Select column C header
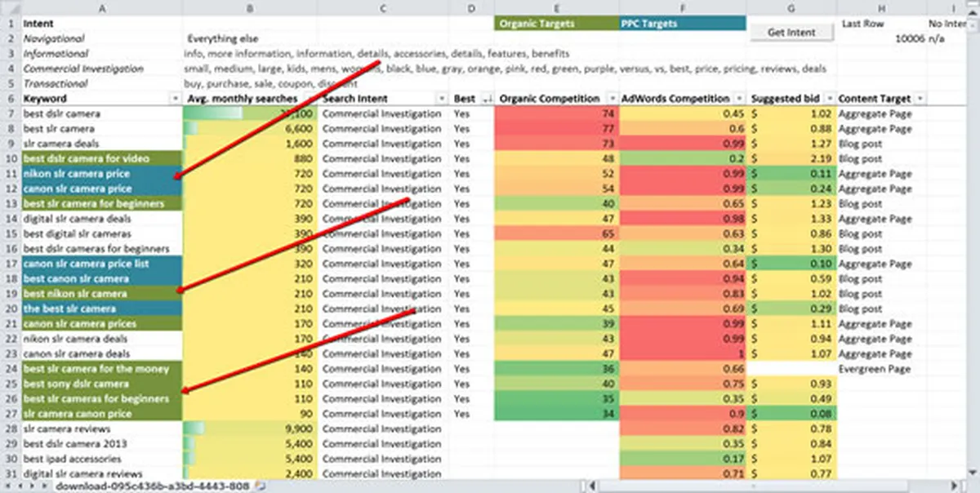This screenshot has width=980, height=493. tap(384, 7)
